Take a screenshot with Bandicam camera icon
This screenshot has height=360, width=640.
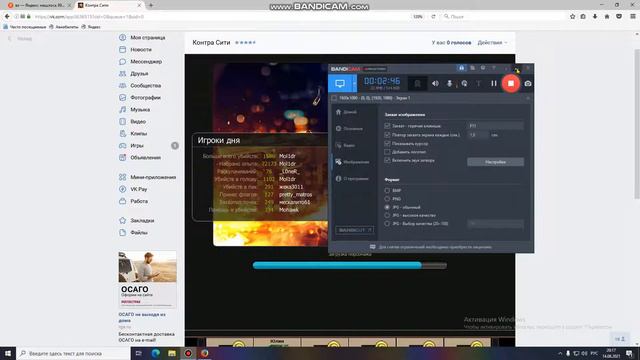click(x=528, y=83)
